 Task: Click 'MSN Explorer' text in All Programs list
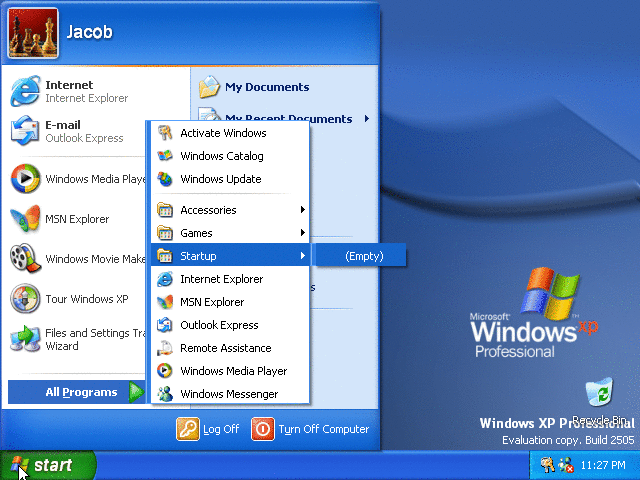pyautogui.click(x=212, y=302)
